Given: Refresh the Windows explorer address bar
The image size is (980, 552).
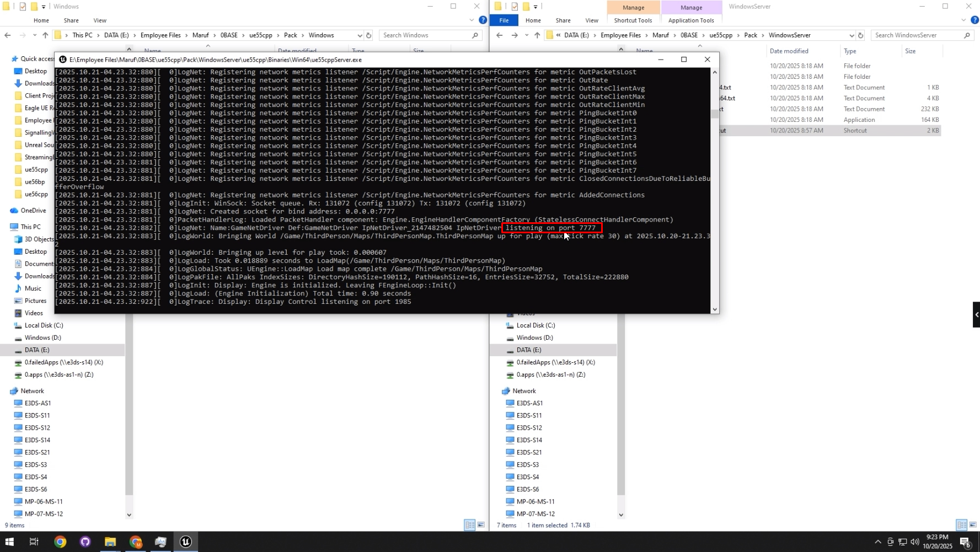Looking at the screenshot, I should click(369, 35).
